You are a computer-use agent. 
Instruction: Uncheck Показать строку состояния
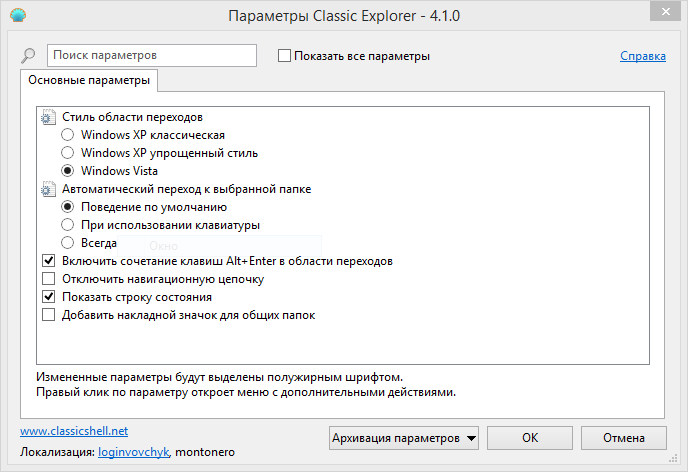[49, 297]
